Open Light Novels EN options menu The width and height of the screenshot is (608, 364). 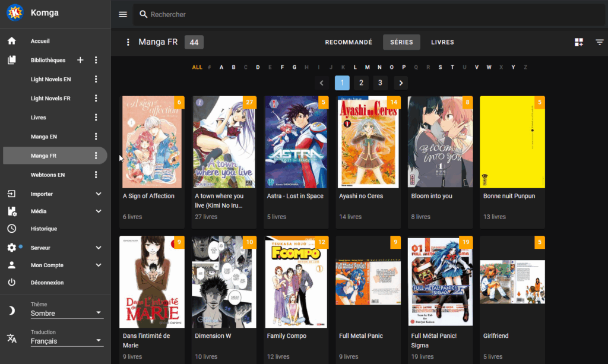[x=96, y=79]
